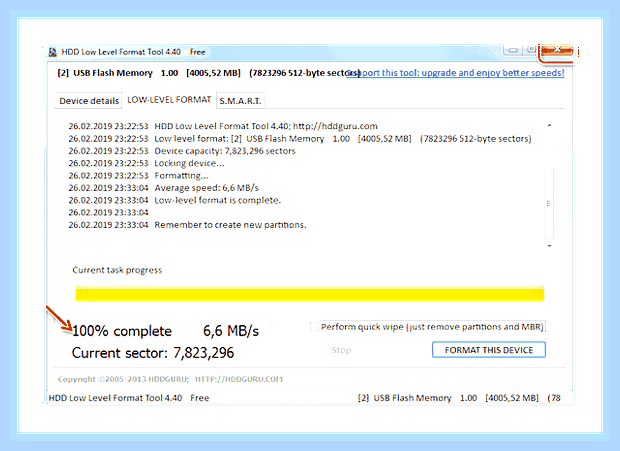Click the FORMAT THIS DEVICE button
This screenshot has width=620, height=451.
(489, 350)
